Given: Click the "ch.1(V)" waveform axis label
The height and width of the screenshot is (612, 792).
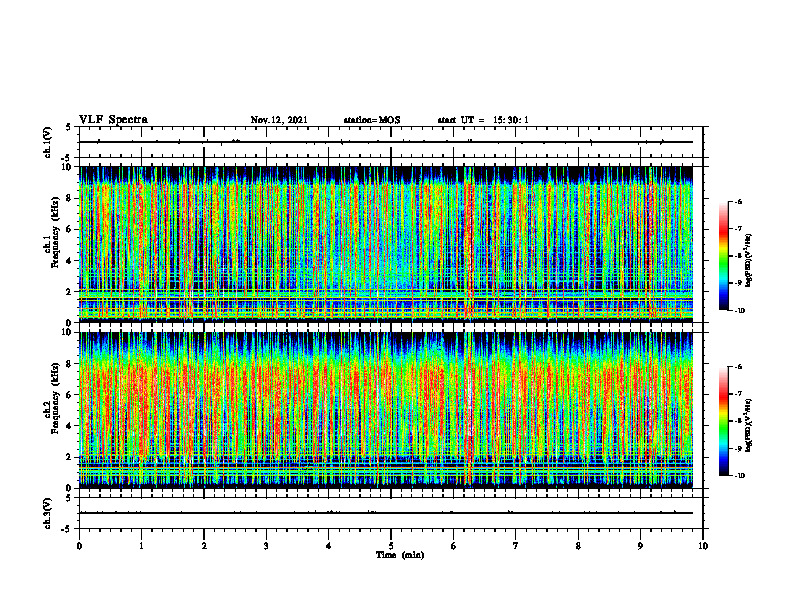Looking at the screenshot, I should tap(47, 142).
